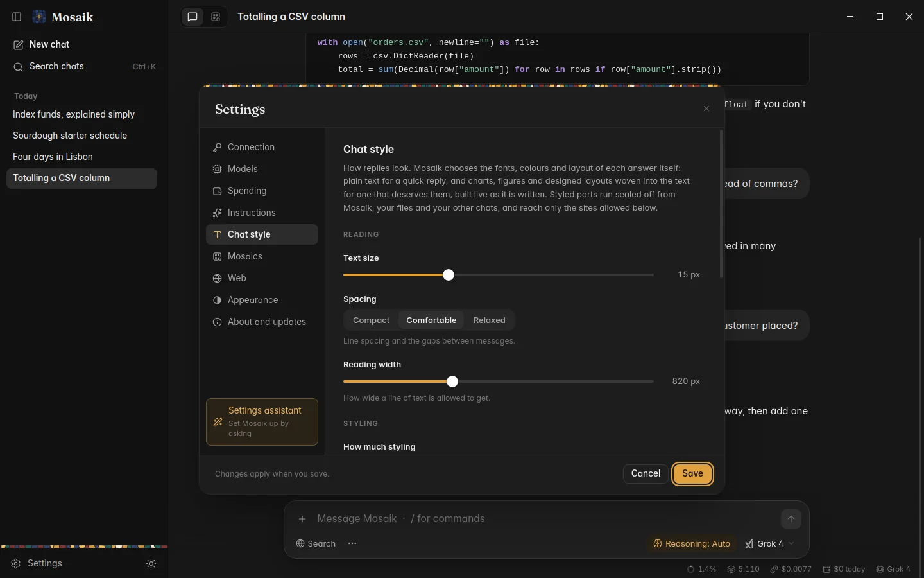Switch to mosaic grid view icon
Image resolution: width=924 pixels, height=578 pixels.
point(216,17)
